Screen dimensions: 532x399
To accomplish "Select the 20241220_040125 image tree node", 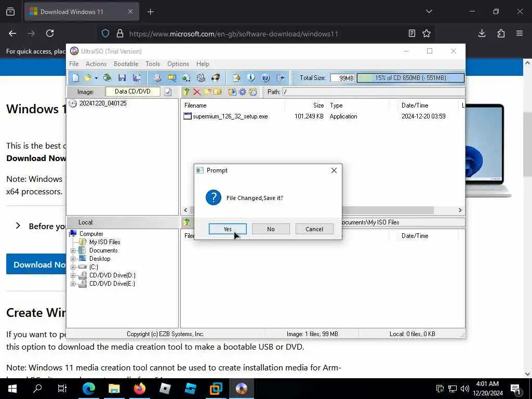I will pos(103,103).
